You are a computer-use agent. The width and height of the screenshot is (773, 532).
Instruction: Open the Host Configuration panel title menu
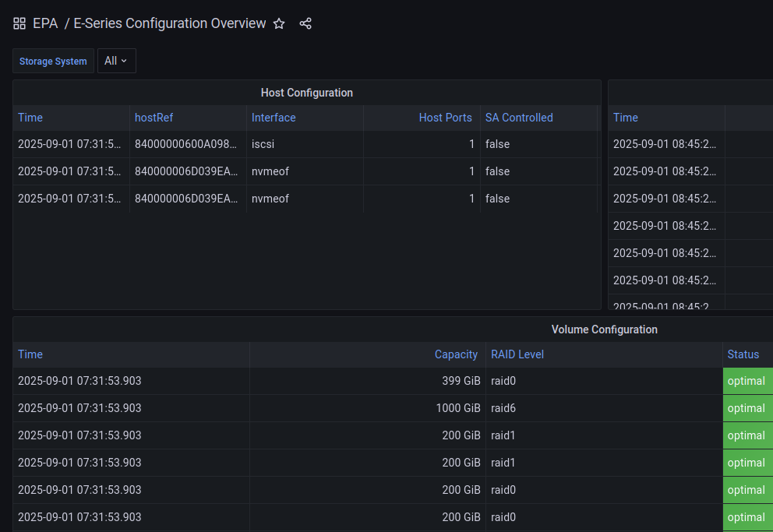tap(307, 93)
